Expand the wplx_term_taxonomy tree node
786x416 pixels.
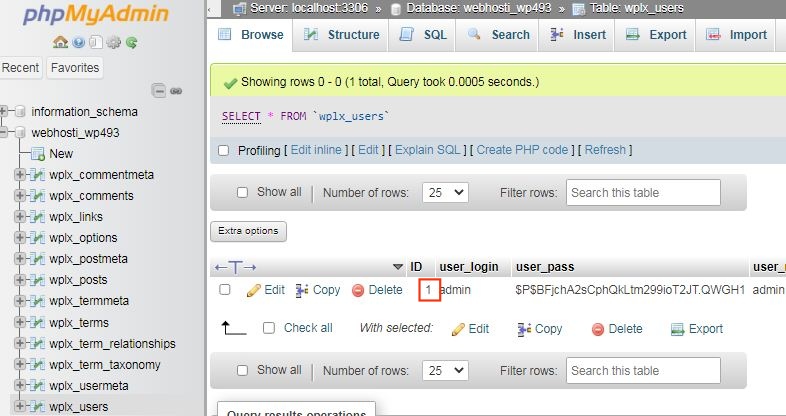20,365
